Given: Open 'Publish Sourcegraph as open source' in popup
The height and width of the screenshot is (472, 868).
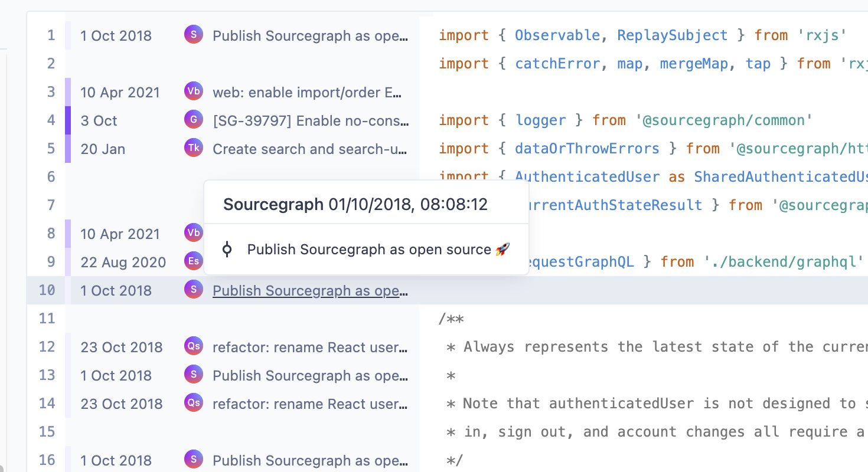Looking at the screenshot, I should click(x=378, y=250).
